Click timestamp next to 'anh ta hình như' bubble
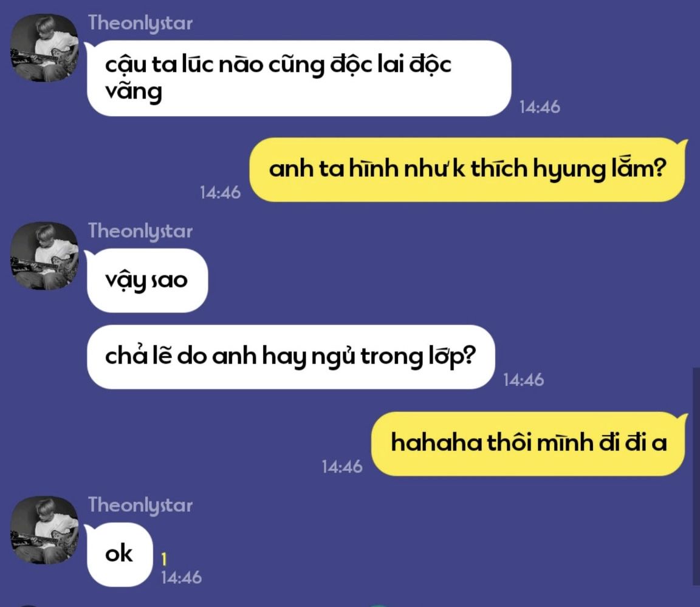This screenshot has width=700, height=607. tap(220, 193)
